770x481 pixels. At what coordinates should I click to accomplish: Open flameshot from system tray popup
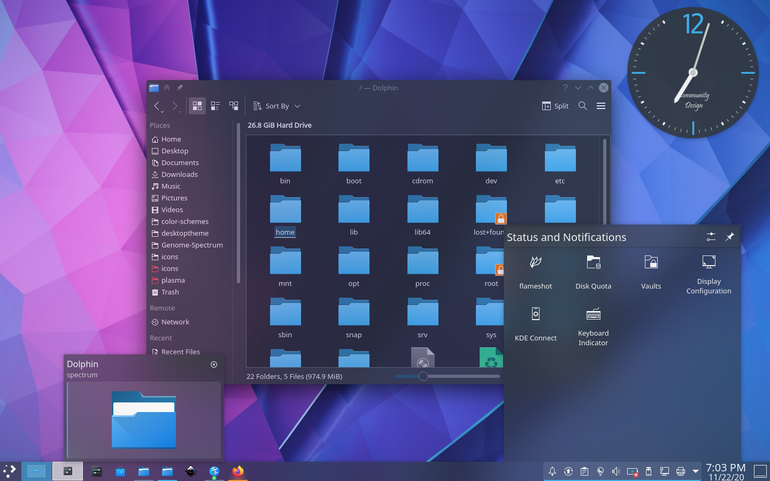535,271
